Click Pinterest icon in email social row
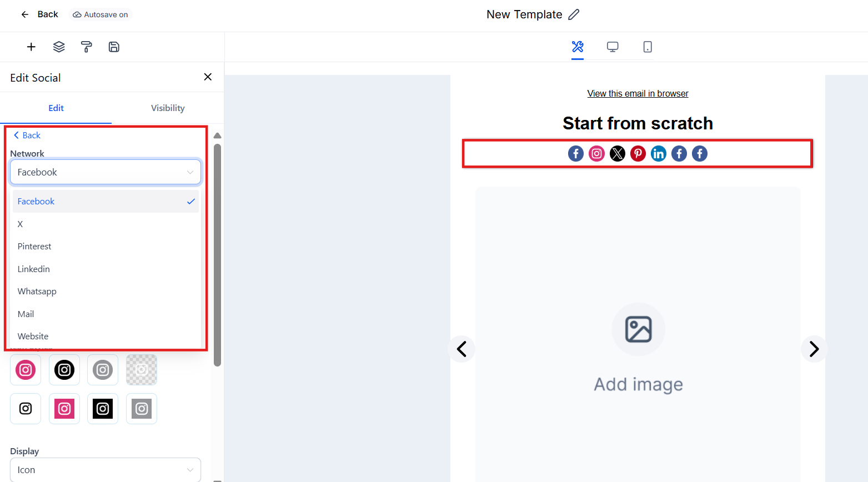Screen dimensions: 868x482 click(638, 154)
